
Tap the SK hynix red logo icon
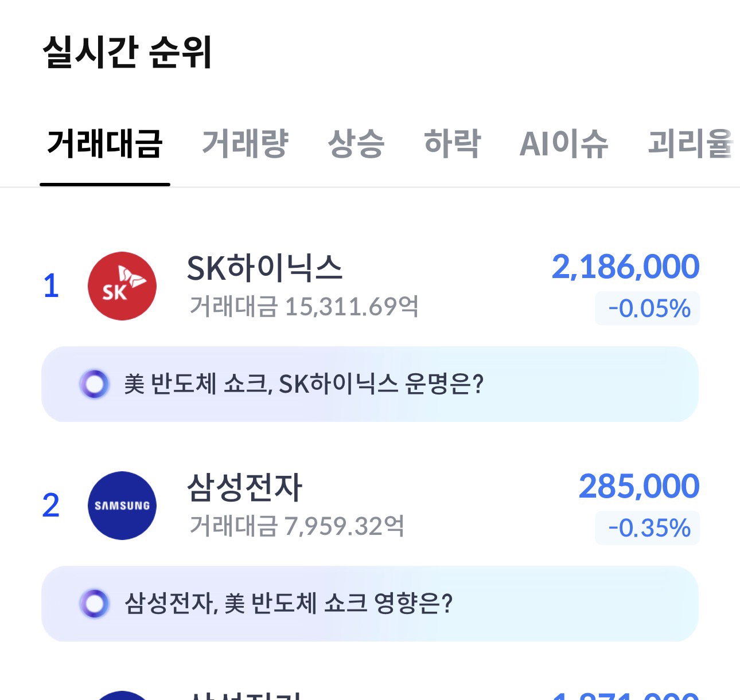click(x=122, y=286)
